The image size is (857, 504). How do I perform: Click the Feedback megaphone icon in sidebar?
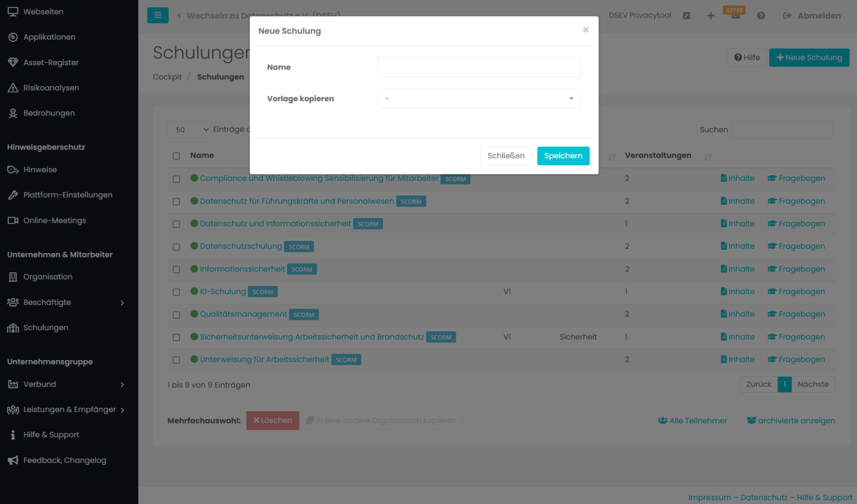click(x=13, y=461)
